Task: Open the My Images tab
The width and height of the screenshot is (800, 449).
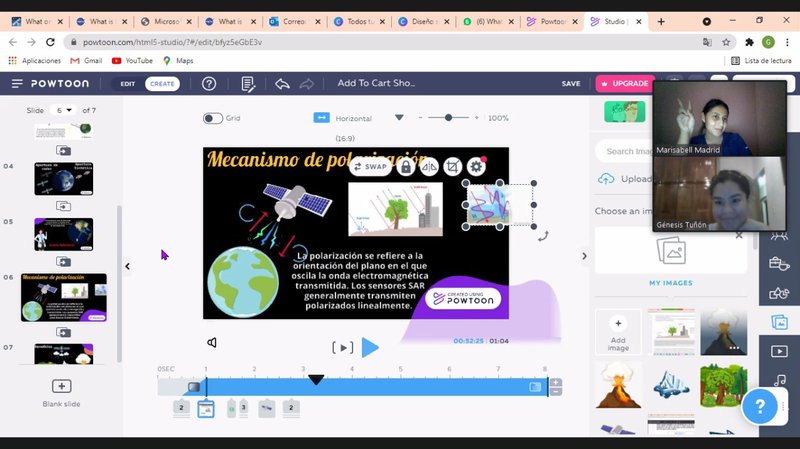Action: pyautogui.click(x=670, y=283)
